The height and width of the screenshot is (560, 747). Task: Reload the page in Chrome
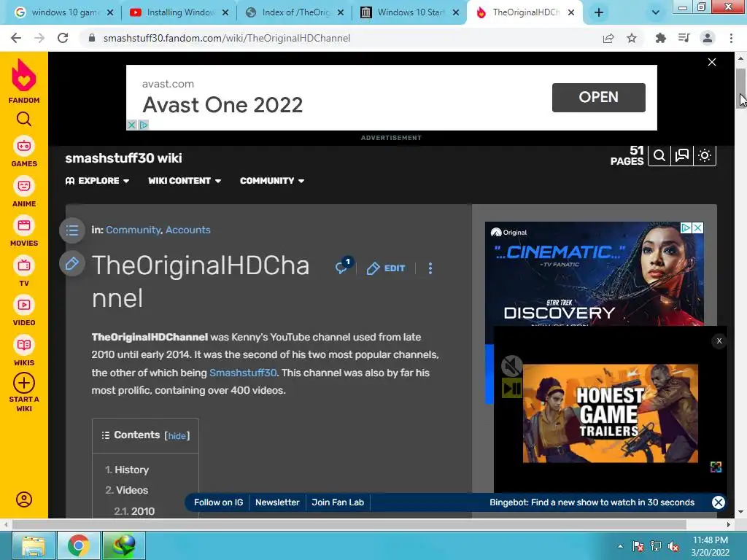tap(63, 38)
